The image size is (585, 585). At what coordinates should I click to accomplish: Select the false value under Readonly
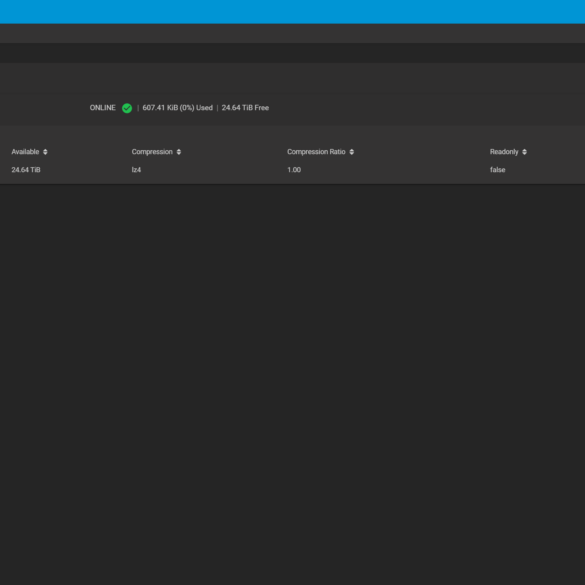click(497, 170)
